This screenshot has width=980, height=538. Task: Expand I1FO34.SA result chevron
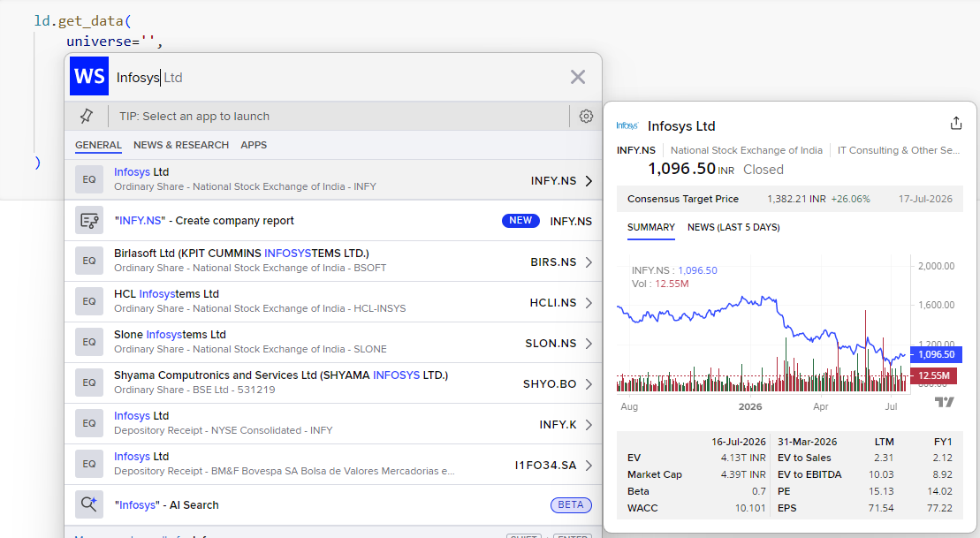click(x=589, y=465)
